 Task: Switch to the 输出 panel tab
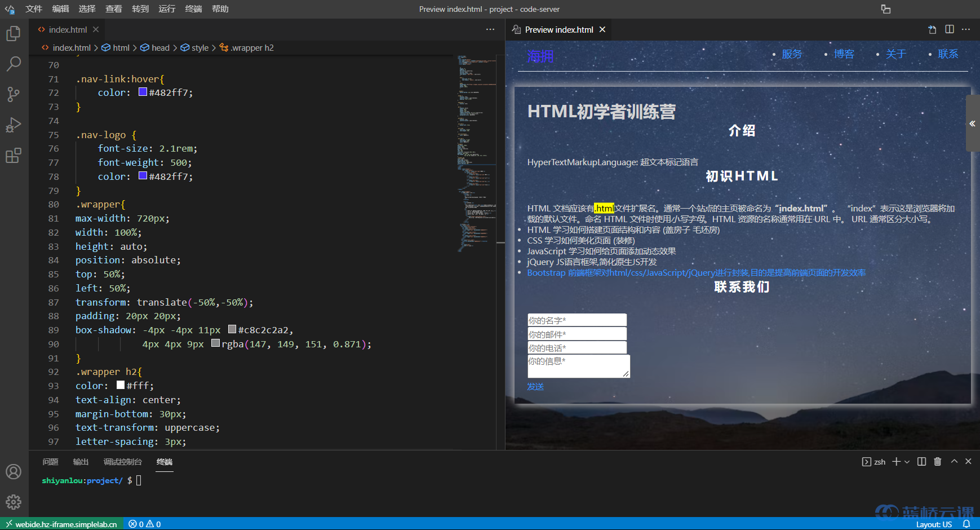click(x=81, y=462)
